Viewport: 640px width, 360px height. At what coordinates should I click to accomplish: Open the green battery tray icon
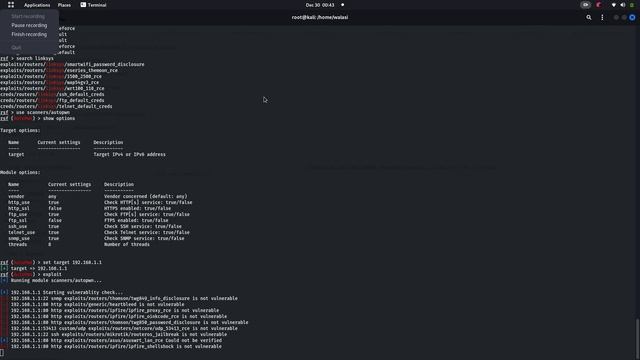632,5
